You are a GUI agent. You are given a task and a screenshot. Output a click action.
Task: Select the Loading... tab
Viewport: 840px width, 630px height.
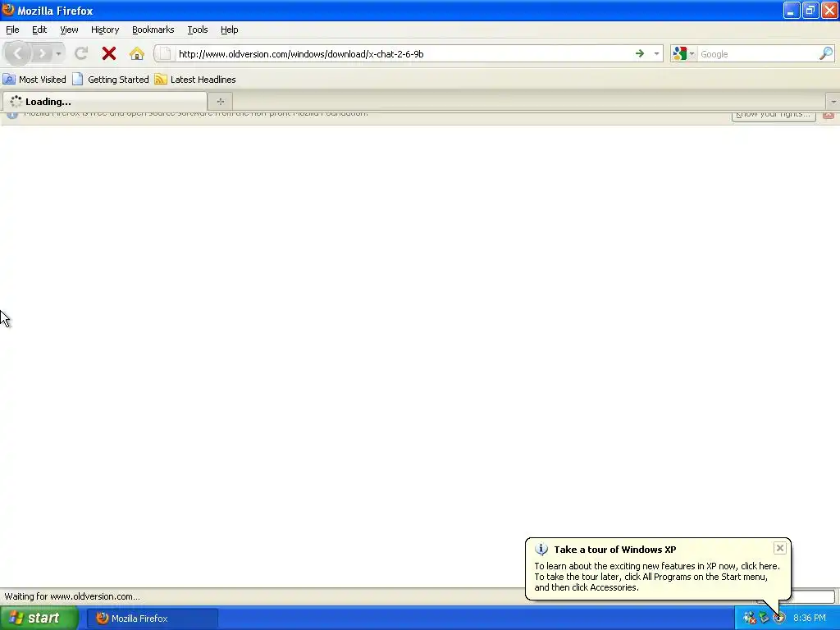click(x=104, y=102)
